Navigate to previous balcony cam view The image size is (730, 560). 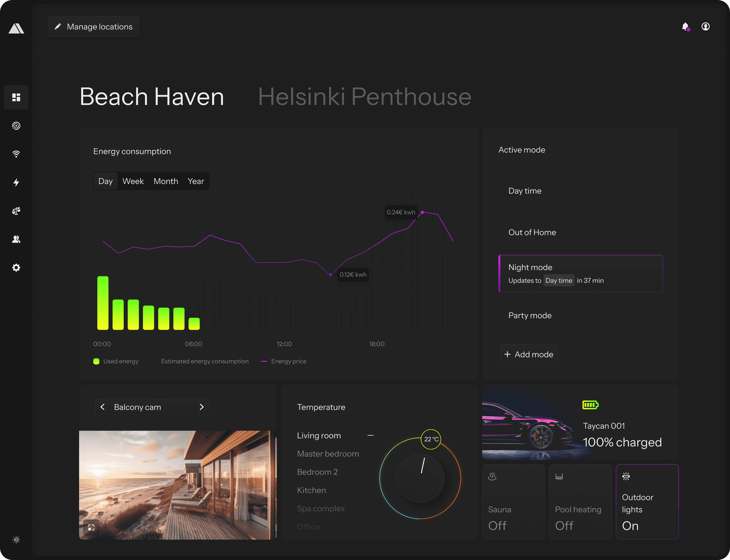point(102,406)
